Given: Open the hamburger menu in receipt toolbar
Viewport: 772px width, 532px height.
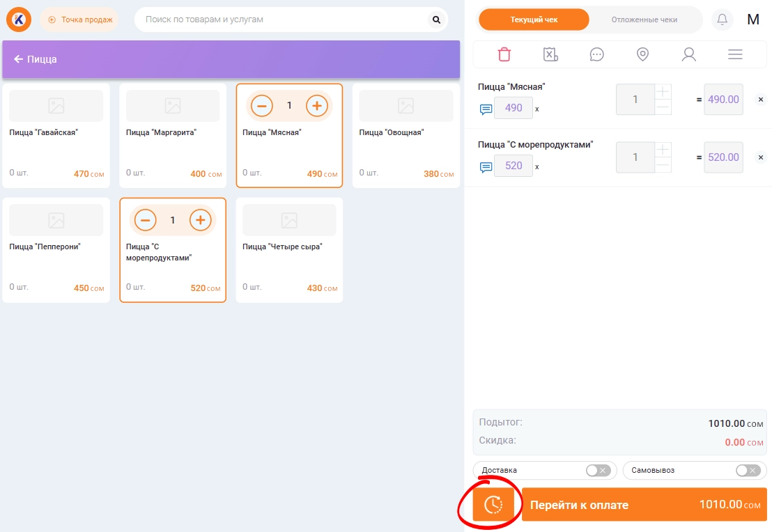Looking at the screenshot, I should (735, 54).
